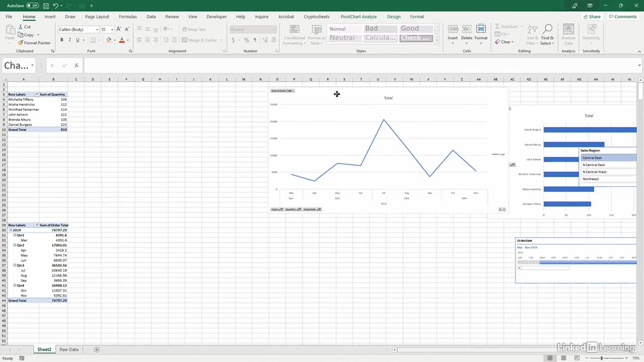This screenshot has height=362, width=644.
Task: Cut the selection with the scissors icon
Action: tap(21, 27)
